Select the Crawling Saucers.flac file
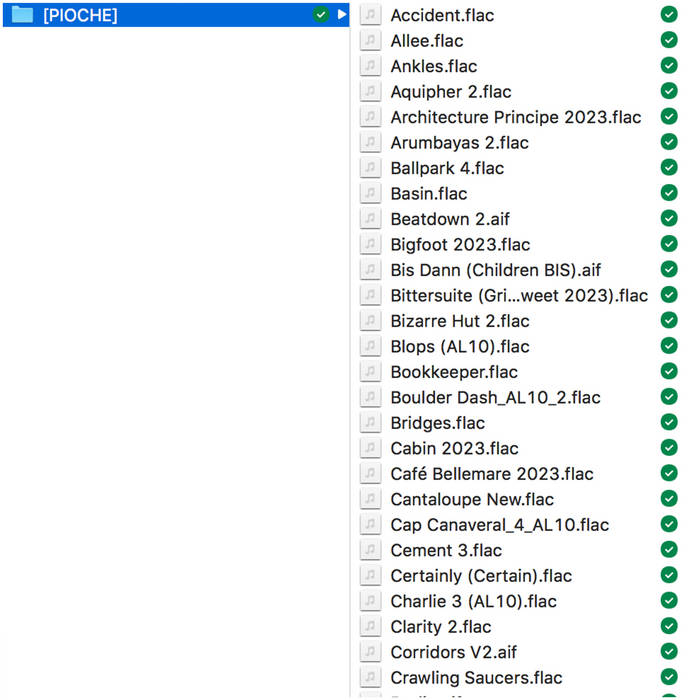This screenshot has width=700, height=700. point(476,678)
